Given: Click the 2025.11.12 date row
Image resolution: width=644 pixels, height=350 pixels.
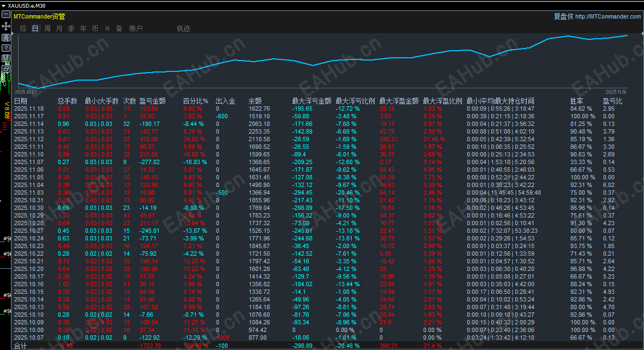Looking at the screenshot, I should (29, 139).
